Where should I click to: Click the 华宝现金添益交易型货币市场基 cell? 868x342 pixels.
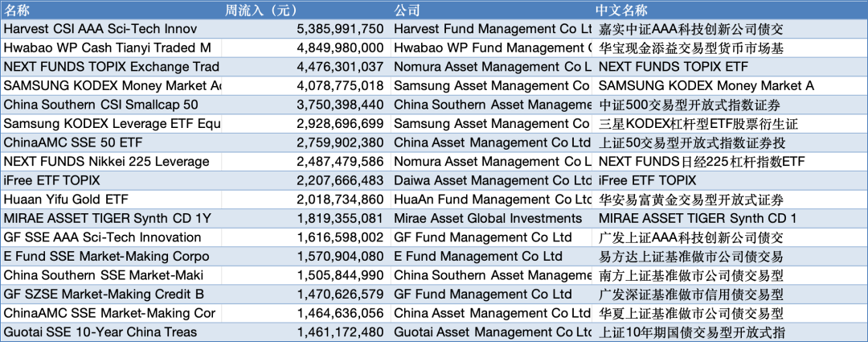pyautogui.click(x=730, y=47)
